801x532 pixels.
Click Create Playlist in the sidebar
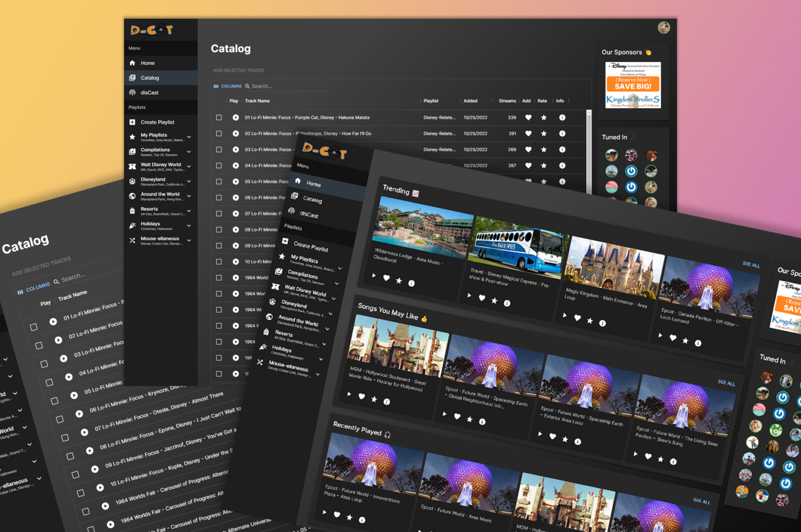pos(157,123)
